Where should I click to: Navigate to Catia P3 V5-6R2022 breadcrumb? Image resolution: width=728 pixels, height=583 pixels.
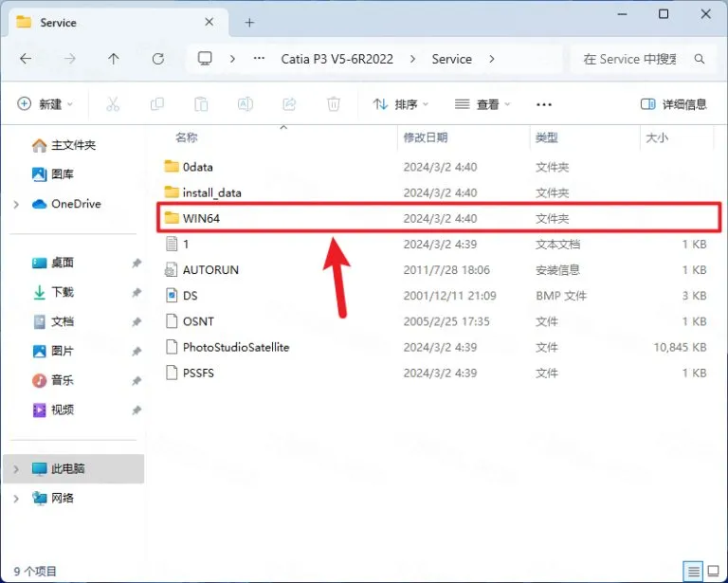(337, 59)
